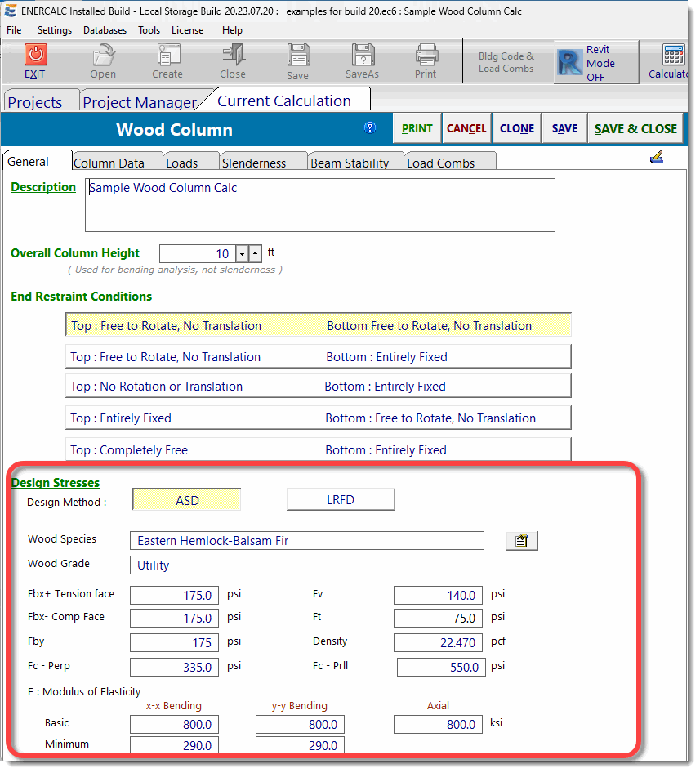Viewport: 700px width, 773px height.
Task: Click the SAVE & CLOSE button
Action: [635, 128]
